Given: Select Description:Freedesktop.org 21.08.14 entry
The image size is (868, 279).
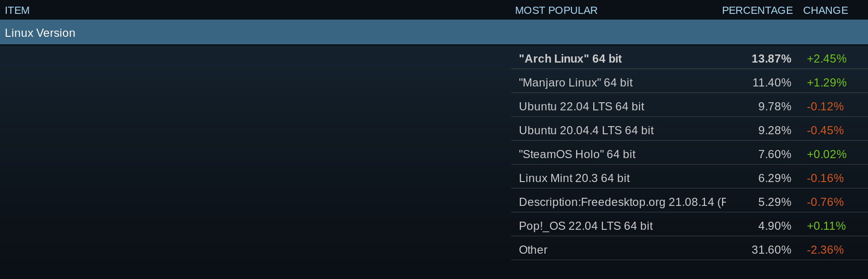Looking at the screenshot, I should tap(622, 202).
